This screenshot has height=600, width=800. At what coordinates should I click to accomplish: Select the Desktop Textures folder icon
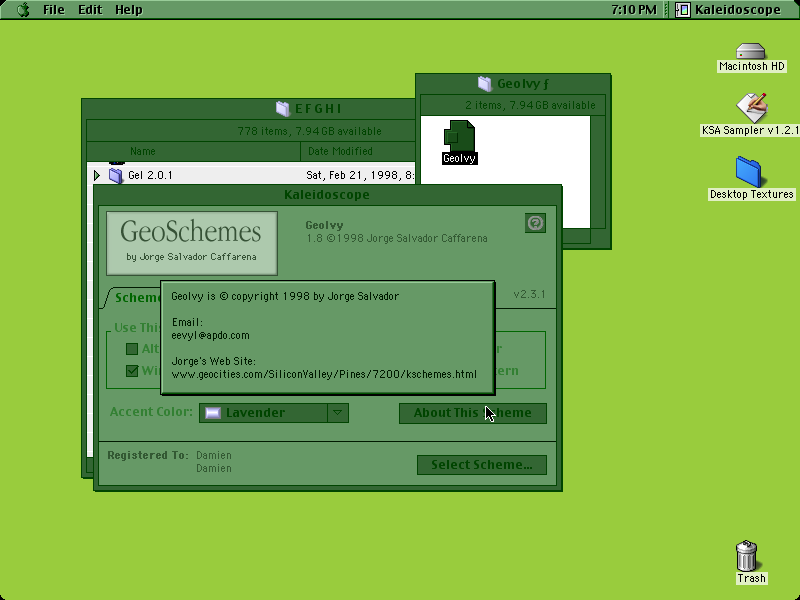(748, 172)
